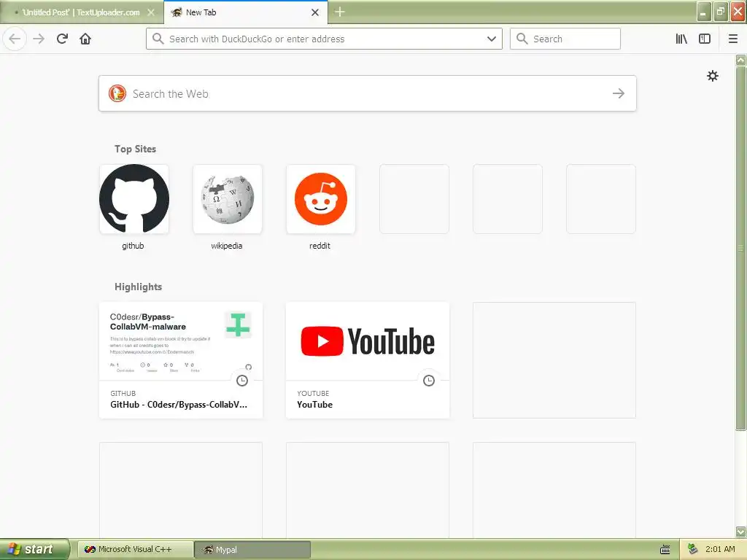Screen dimensions: 747x560
Task: Open the YouTube highlight card
Action: 368,360
